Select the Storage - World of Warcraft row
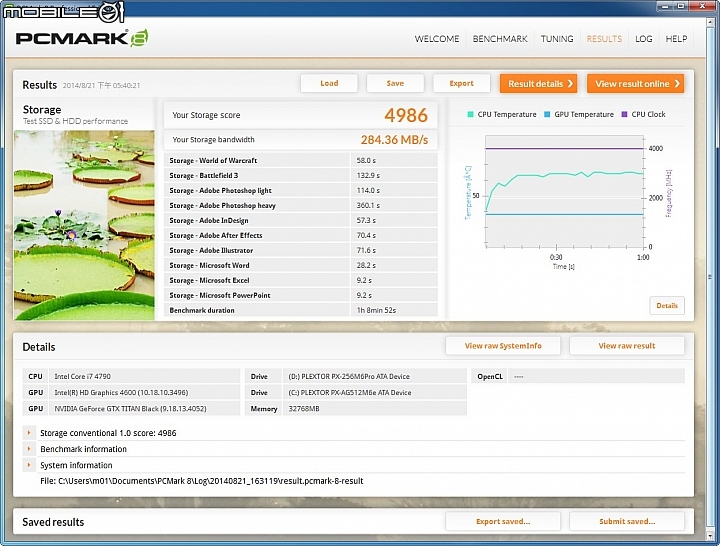 (x=301, y=160)
